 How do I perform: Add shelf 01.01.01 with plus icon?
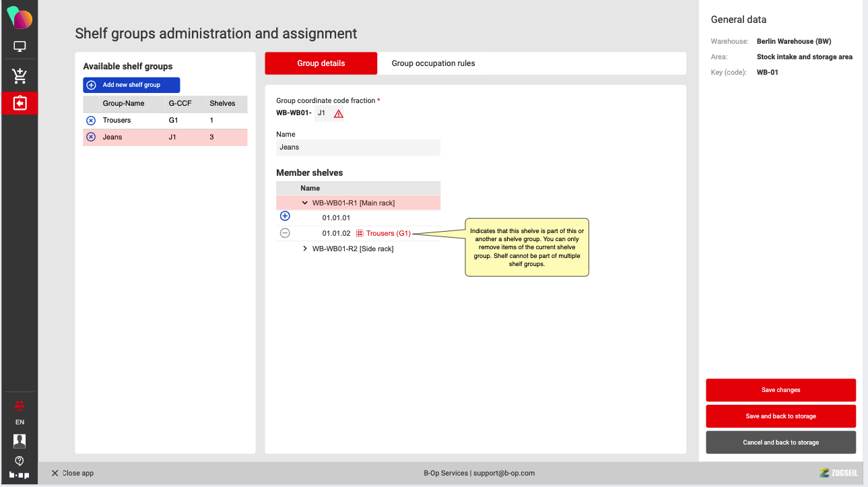pos(285,216)
